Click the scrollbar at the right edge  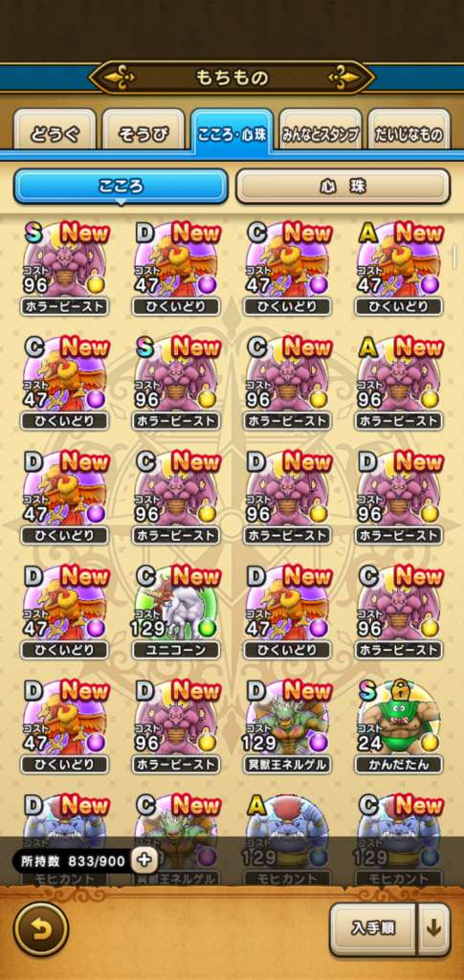[454, 257]
